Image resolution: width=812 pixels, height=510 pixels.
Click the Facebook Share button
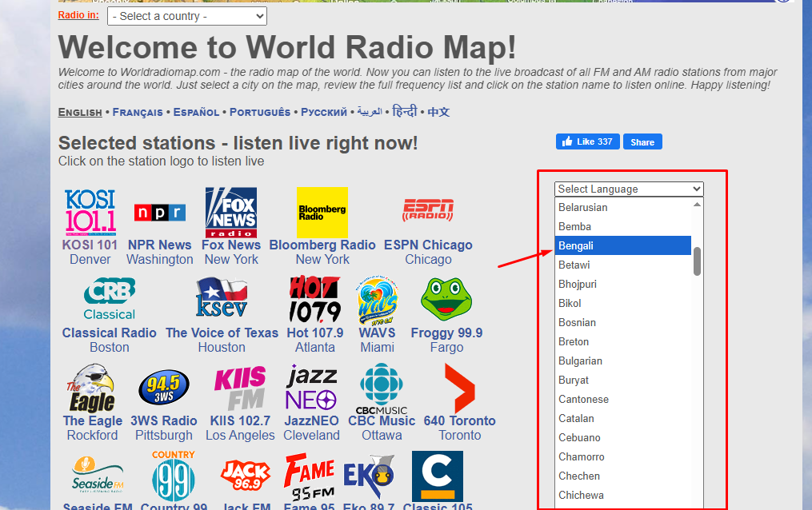(642, 142)
